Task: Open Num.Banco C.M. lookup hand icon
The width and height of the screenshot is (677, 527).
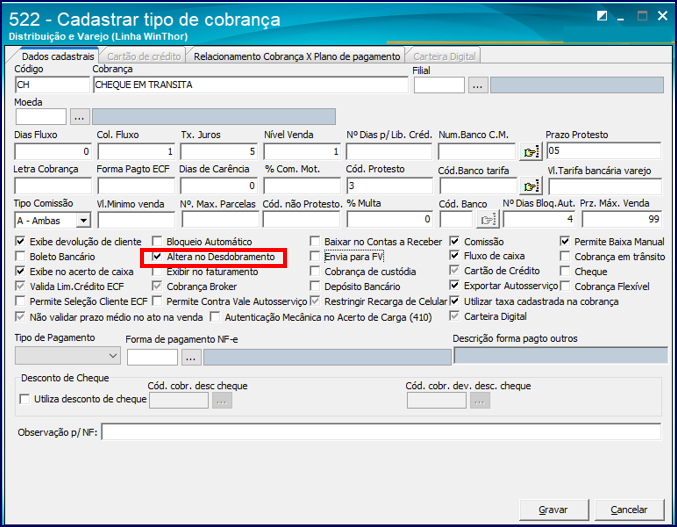Action: tap(530, 151)
